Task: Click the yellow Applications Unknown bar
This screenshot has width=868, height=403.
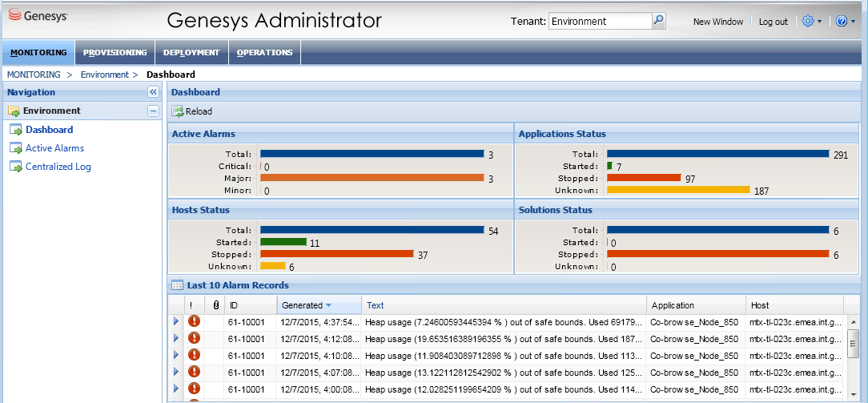Action: [678, 190]
